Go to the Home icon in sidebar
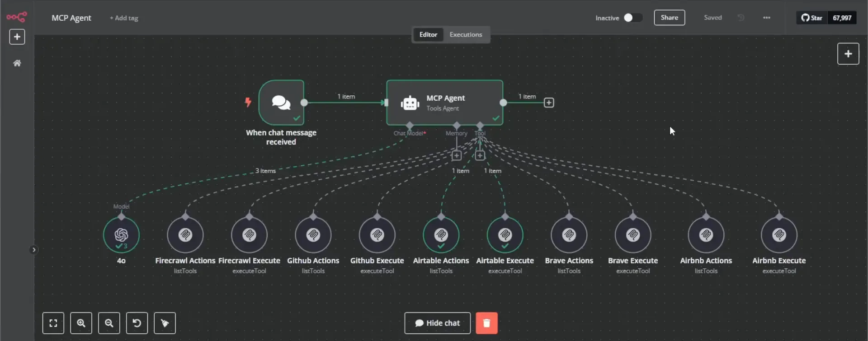The height and width of the screenshot is (341, 868). point(17,63)
